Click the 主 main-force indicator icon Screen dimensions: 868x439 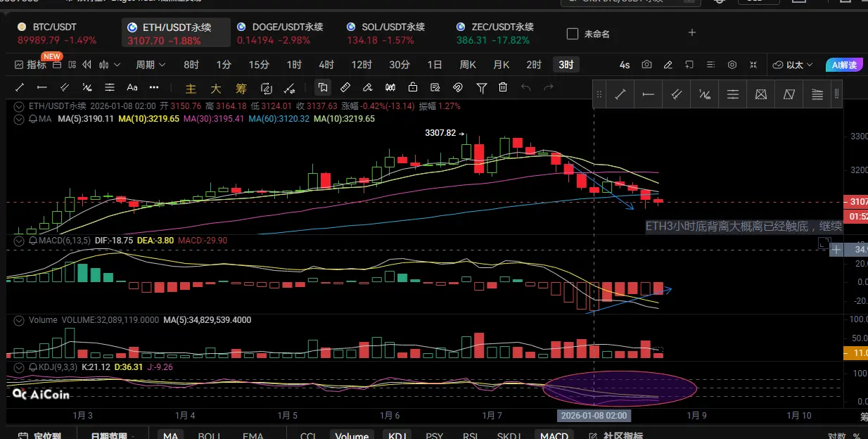(191, 89)
